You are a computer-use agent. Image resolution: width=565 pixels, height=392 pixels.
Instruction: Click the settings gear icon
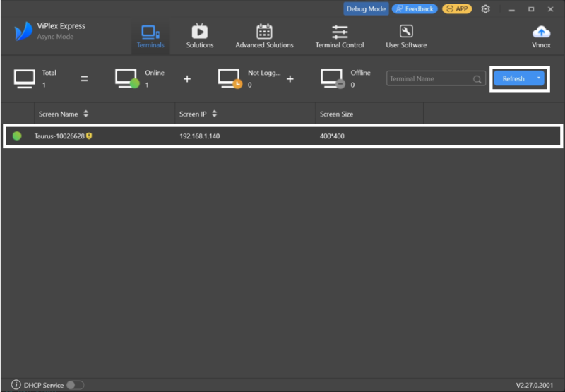(485, 9)
